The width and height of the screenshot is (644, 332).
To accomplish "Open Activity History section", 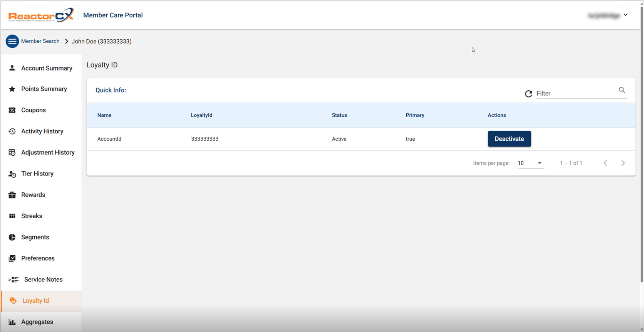I will pyautogui.click(x=42, y=131).
